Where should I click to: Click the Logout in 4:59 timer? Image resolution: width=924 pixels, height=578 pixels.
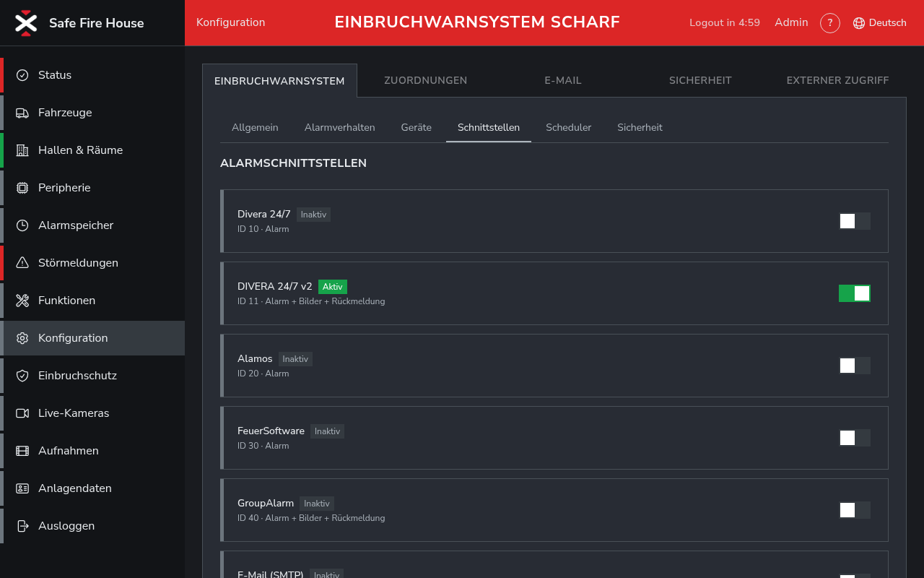(x=725, y=23)
